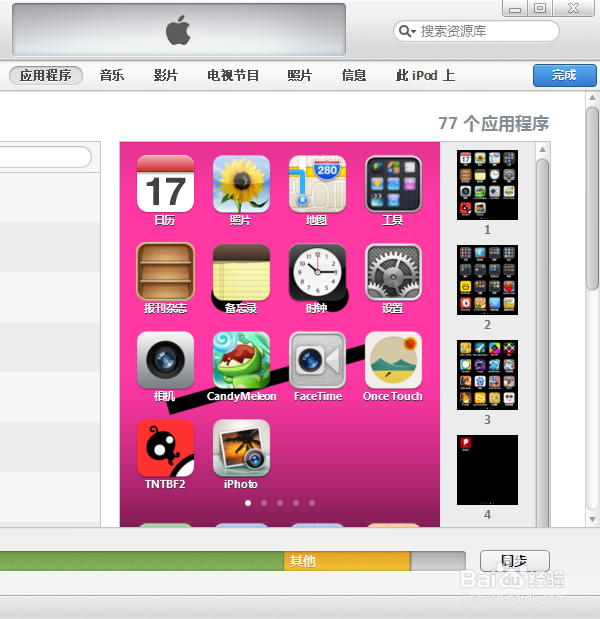Image resolution: width=600 pixels, height=619 pixels.
Task: Focus the app list search field
Action: [x=46, y=157]
